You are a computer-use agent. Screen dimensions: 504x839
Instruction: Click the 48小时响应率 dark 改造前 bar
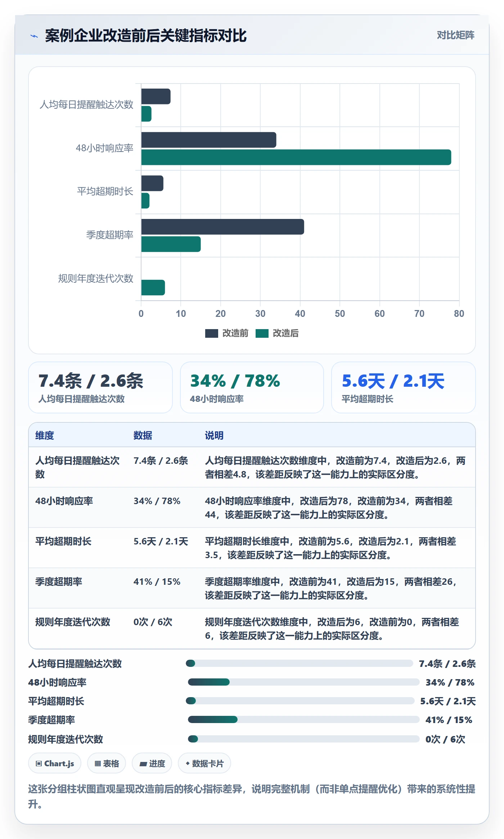[x=209, y=140]
